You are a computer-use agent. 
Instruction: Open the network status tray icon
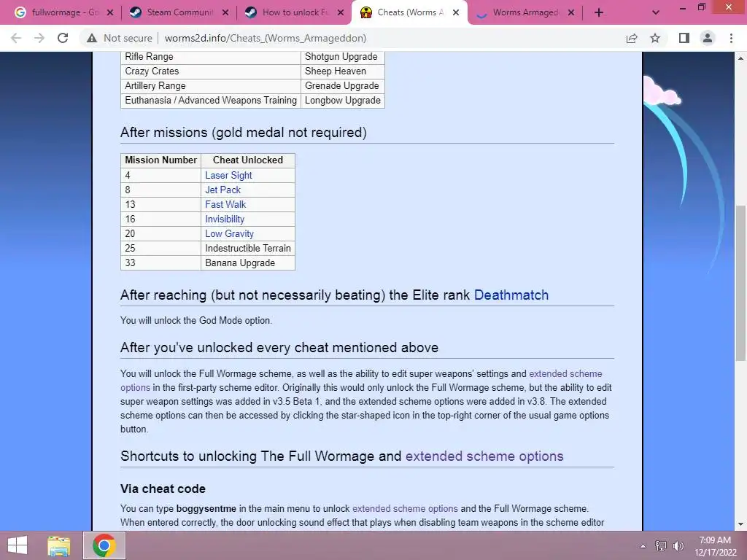pyautogui.click(x=661, y=546)
